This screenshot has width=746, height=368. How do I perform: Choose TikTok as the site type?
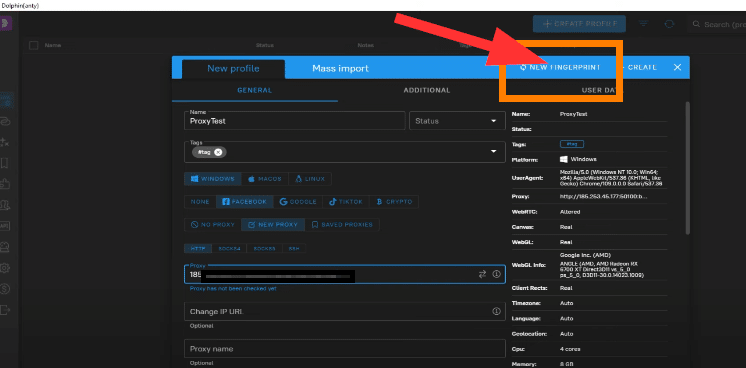tap(346, 202)
